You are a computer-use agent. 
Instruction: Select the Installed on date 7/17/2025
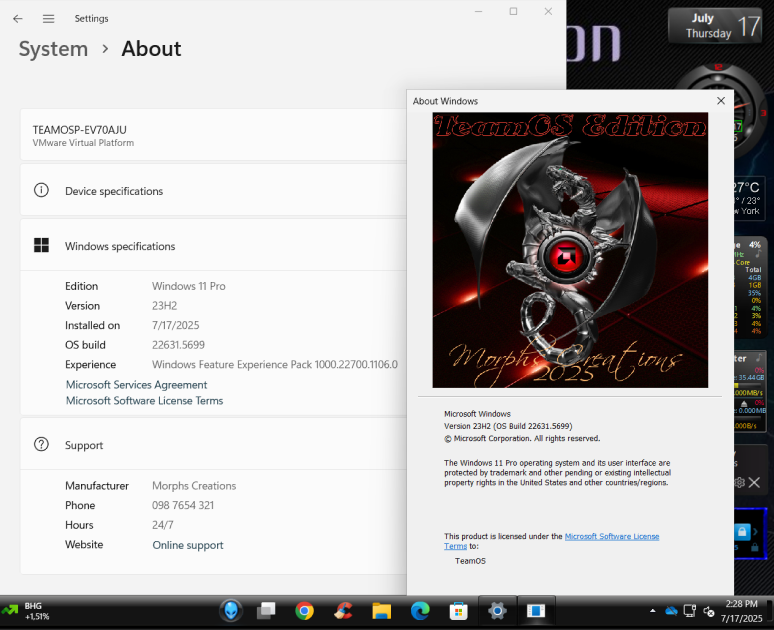176,325
